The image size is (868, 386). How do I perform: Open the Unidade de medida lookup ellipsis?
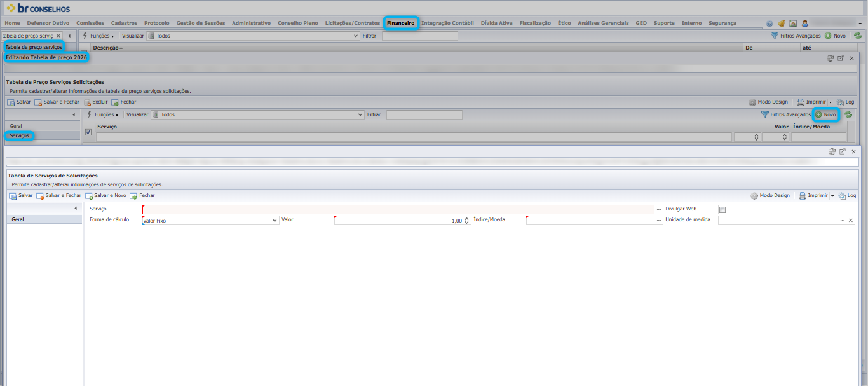(843, 220)
